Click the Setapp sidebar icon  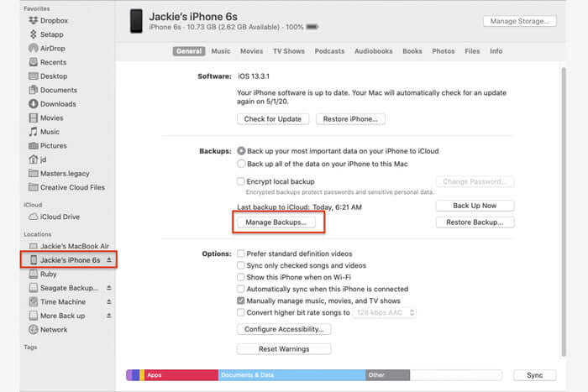[34, 34]
